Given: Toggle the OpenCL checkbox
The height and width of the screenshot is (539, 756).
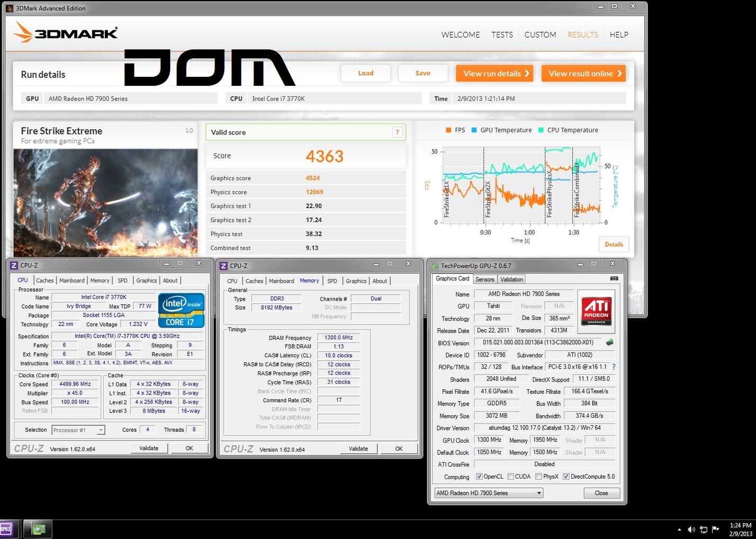Looking at the screenshot, I should [479, 477].
